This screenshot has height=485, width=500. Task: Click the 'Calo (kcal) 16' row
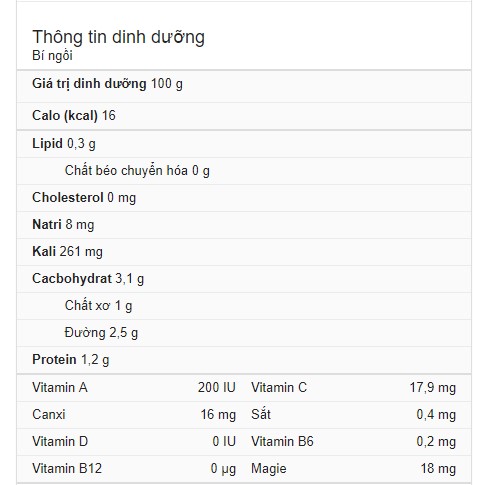[244, 116]
